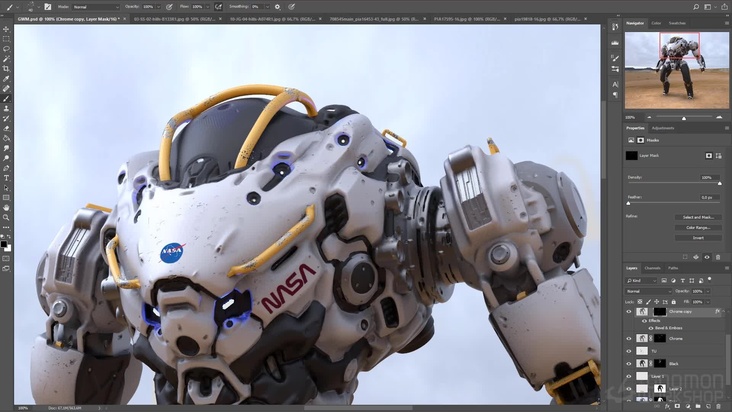Switch to the Adjustments tab
732x412 pixels.
point(663,128)
